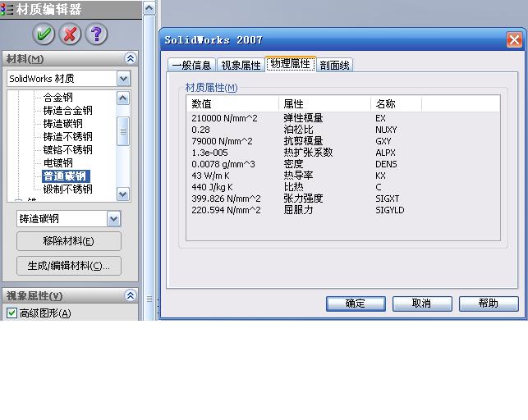
Task: Select the 0.28 Poisson ratio value
Action: (x=200, y=130)
